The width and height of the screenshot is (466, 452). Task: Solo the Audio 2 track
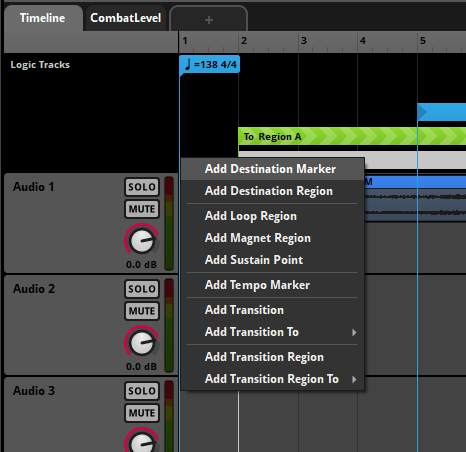142,289
